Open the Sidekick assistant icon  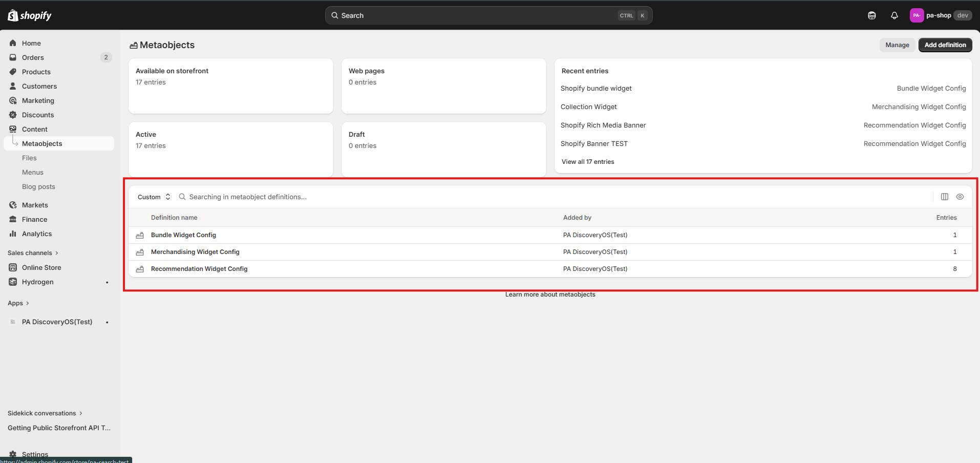872,15
